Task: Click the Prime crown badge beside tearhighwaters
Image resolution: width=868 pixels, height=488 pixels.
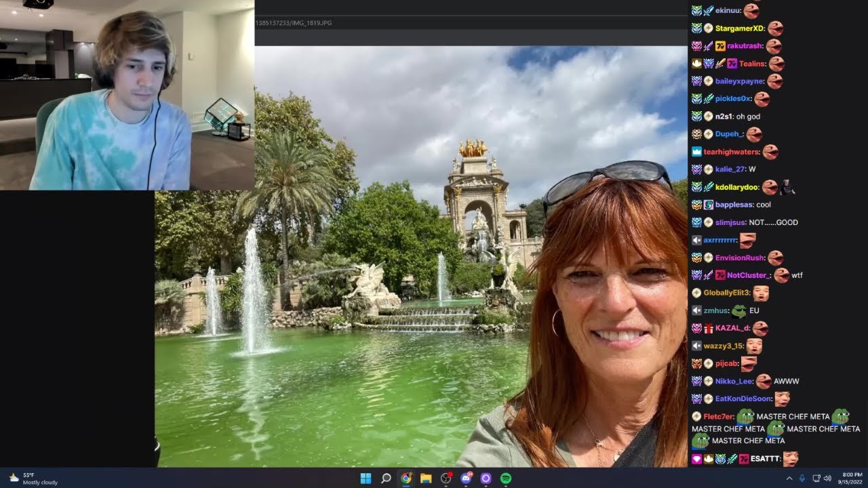Action: (x=696, y=152)
